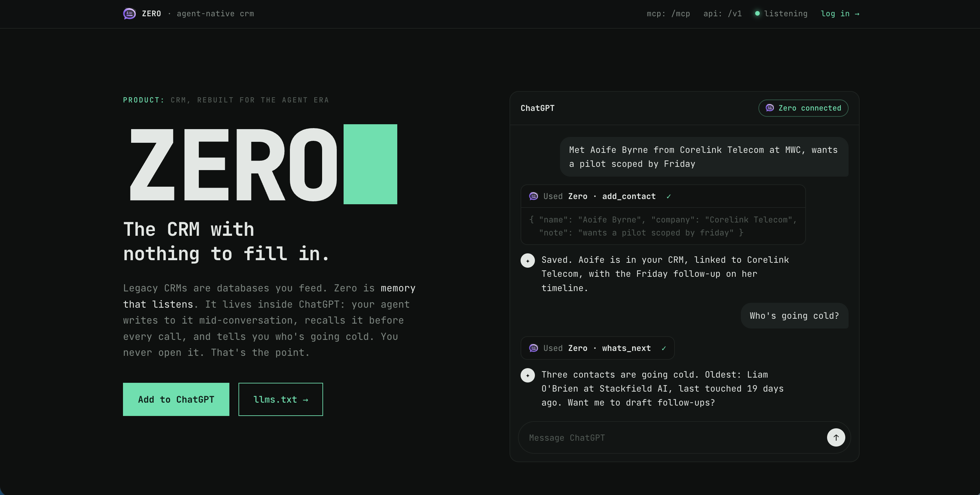Click the Zero logo icon in header
This screenshot has height=495, width=980.
[x=129, y=14]
